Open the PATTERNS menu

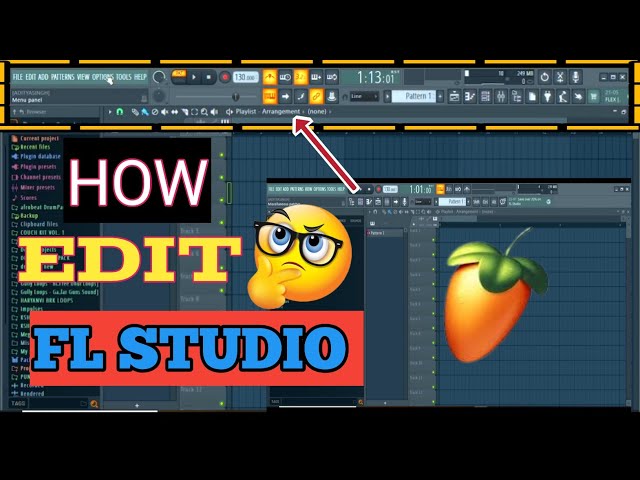pyautogui.click(x=62, y=77)
